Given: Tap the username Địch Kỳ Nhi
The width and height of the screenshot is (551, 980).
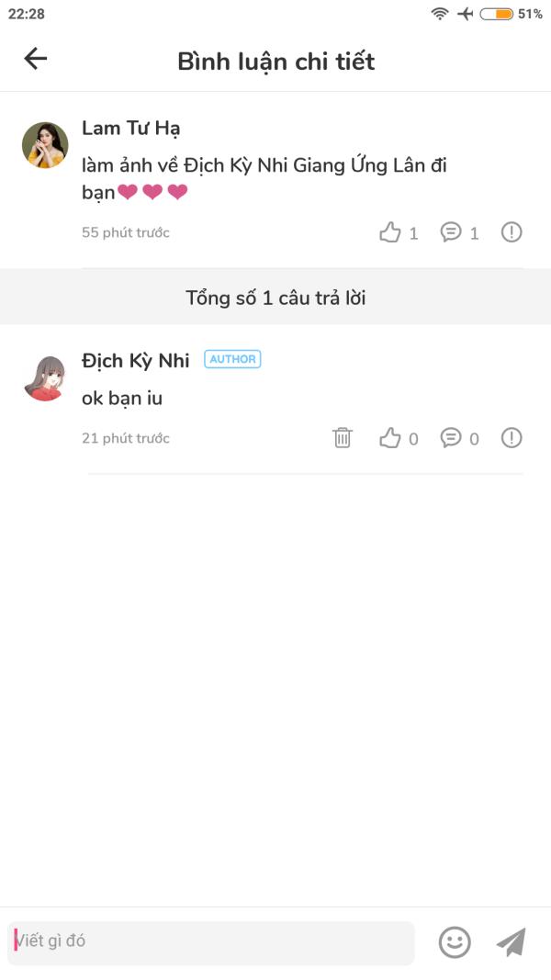Looking at the screenshot, I should tap(136, 361).
